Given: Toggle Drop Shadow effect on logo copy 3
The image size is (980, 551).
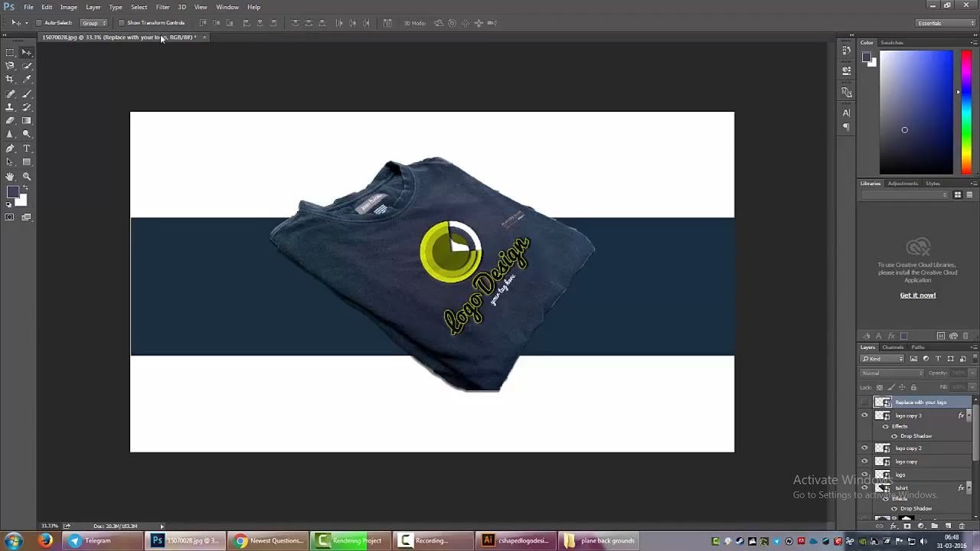Looking at the screenshot, I should coord(893,436).
